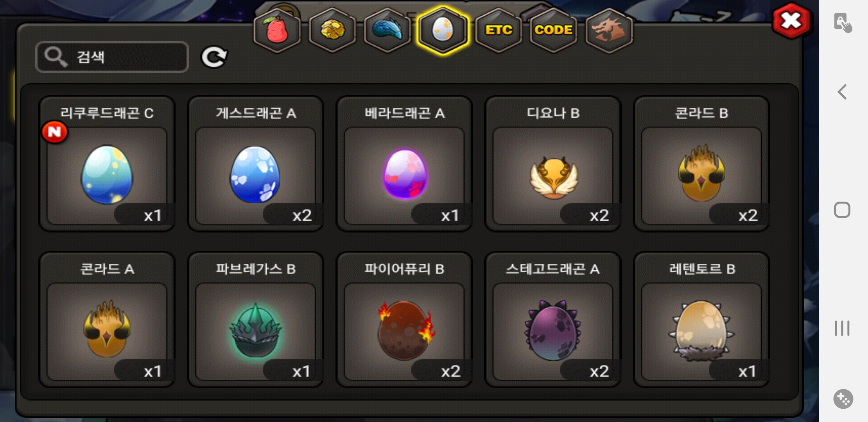Open the selected egg tab

[x=443, y=30]
